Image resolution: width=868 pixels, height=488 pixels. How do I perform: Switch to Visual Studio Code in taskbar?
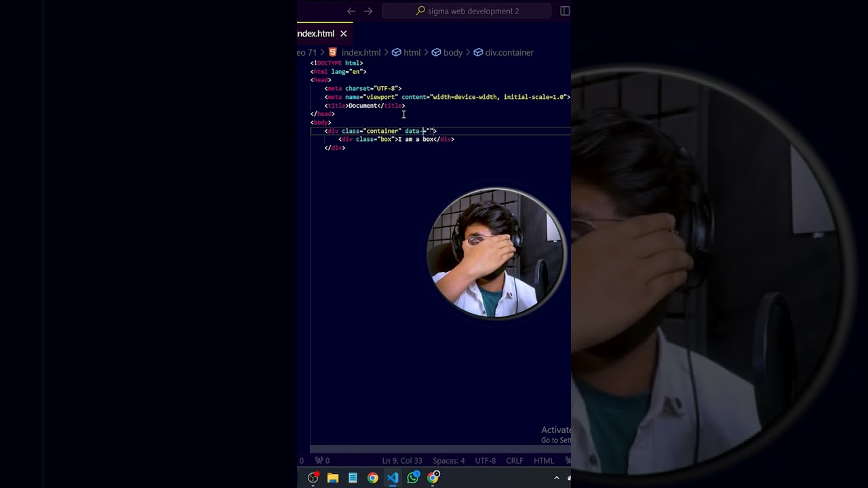pyautogui.click(x=393, y=478)
